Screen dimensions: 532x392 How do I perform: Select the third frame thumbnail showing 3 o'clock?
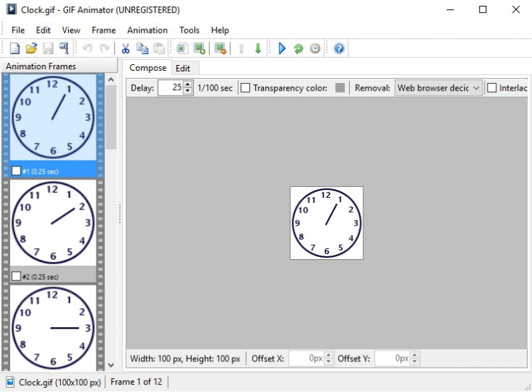(x=53, y=328)
